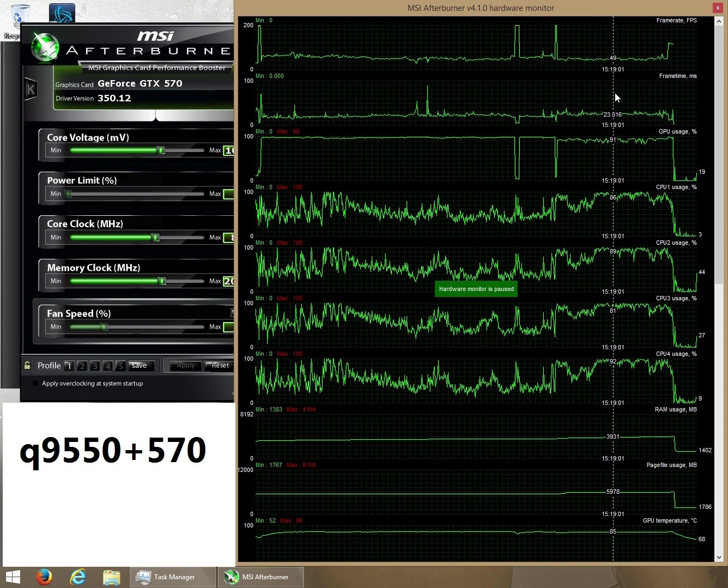Click the GPU temperature, °C graph label

pos(670,521)
